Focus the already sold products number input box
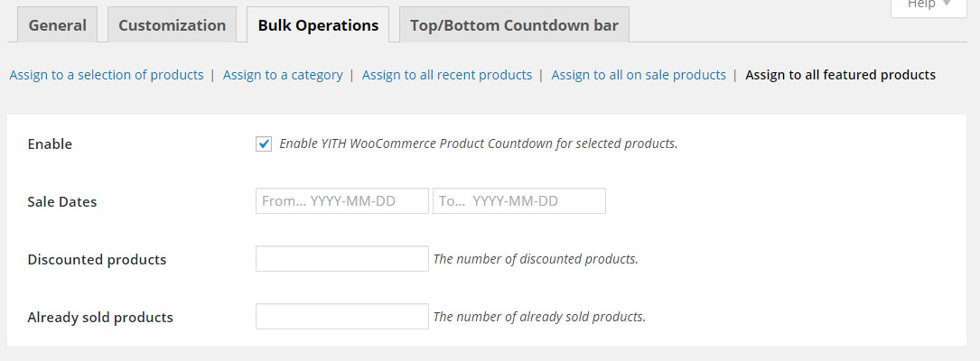The image size is (980, 361). click(341, 317)
